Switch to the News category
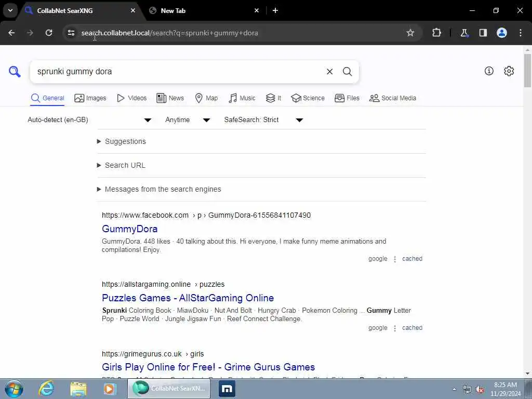Image resolution: width=532 pixels, height=399 pixels. click(x=170, y=98)
